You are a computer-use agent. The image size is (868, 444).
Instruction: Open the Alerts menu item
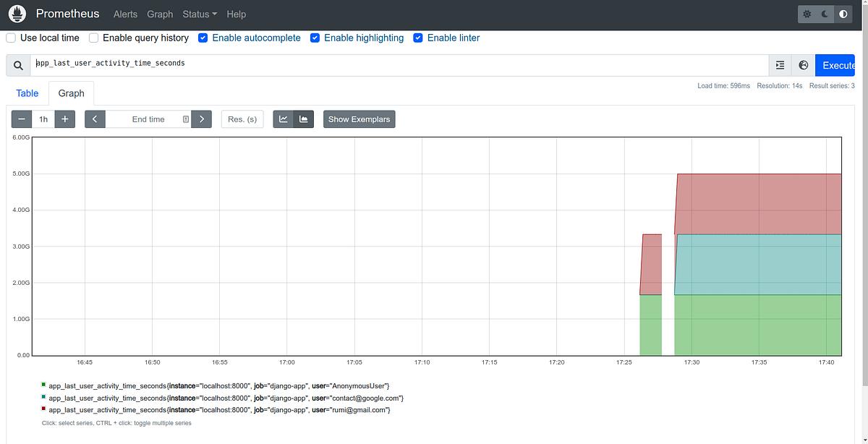[125, 14]
